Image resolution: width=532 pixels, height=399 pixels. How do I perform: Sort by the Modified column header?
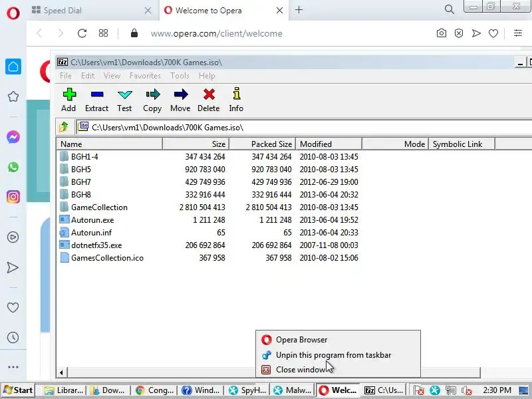click(x=329, y=144)
